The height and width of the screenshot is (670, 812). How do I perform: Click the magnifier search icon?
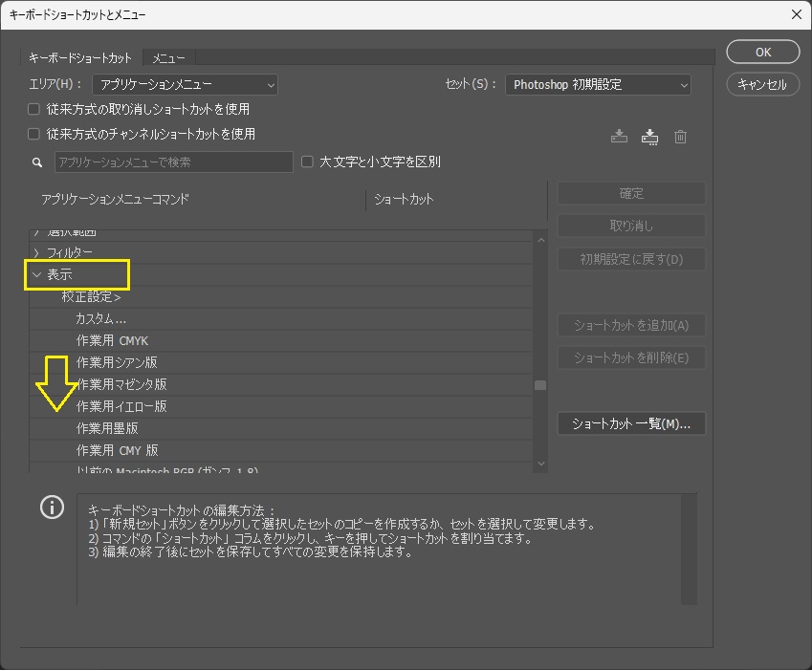coord(38,162)
